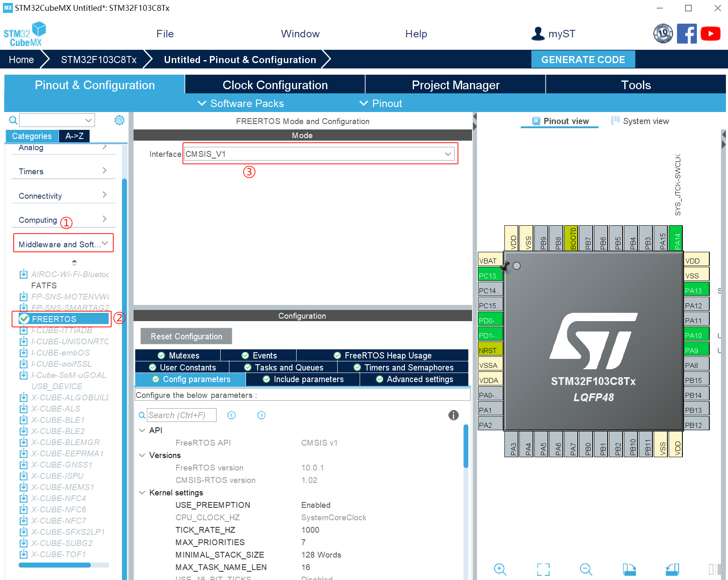Click download icon beside X-CUBE-MEMS1
The width and height of the screenshot is (728, 580).
pos(24,487)
